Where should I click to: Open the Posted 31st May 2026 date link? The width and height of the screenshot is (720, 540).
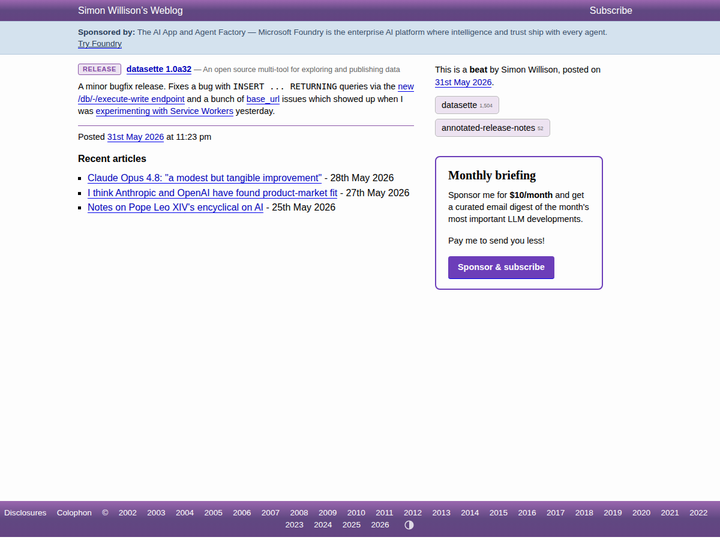tap(135, 137)
